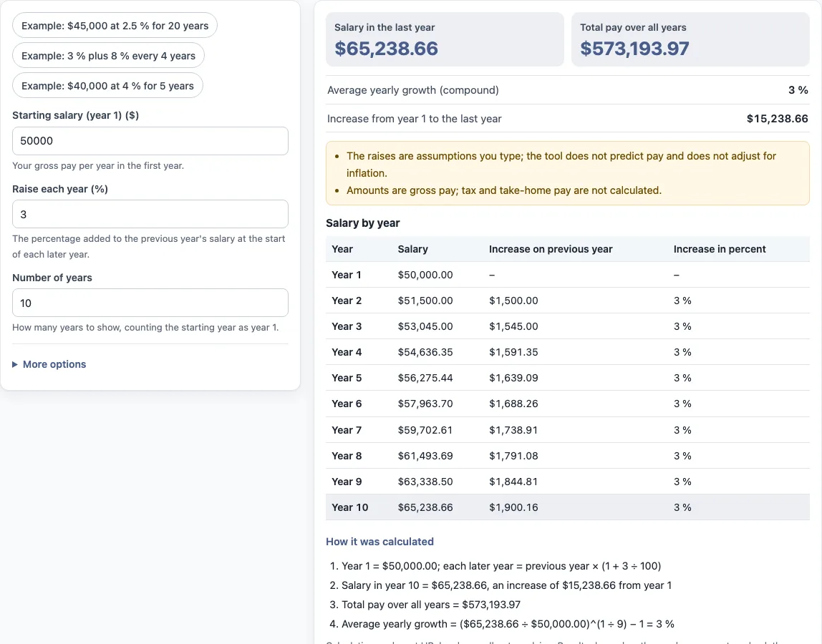Click the Increase in percent header

click(x=719, y=249)
